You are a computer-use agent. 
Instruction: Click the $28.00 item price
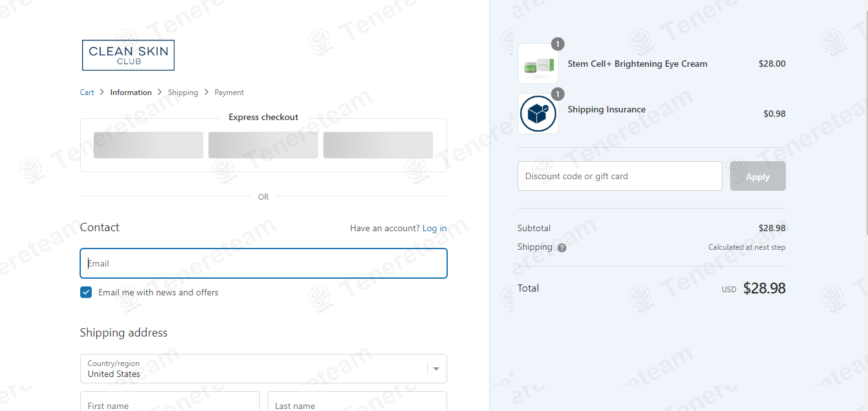coord(772,64)
